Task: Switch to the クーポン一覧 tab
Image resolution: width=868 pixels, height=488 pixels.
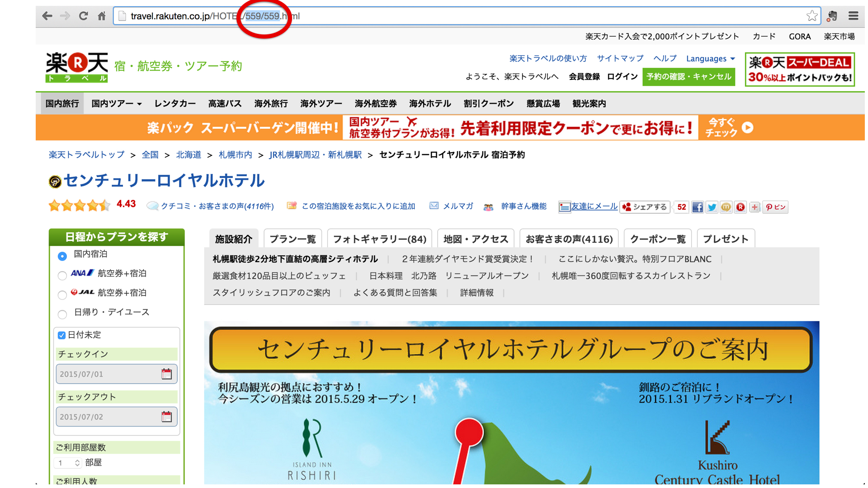Action: (658, 239)
